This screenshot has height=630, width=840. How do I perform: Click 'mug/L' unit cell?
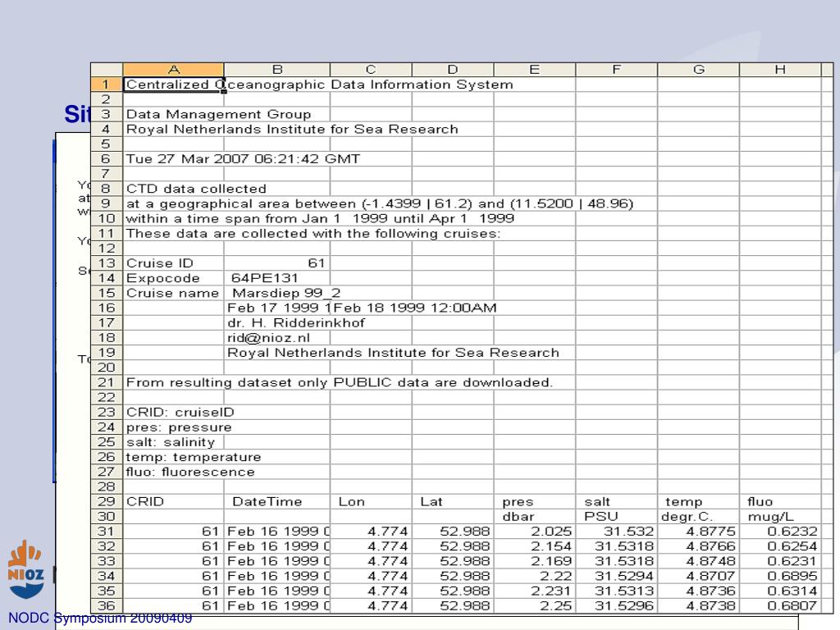pyautogui.click(x=771, y=518)
